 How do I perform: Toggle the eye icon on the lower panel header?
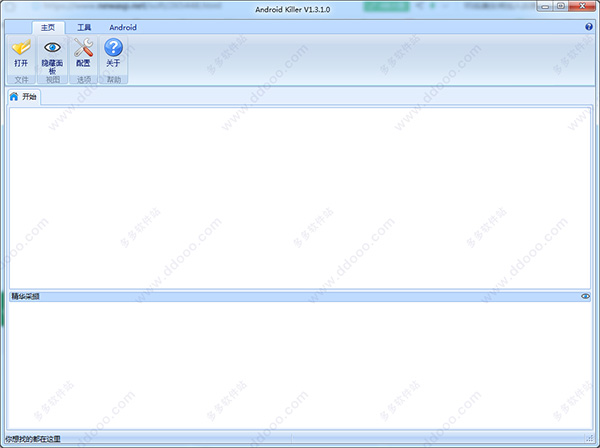tap(585, 296)
